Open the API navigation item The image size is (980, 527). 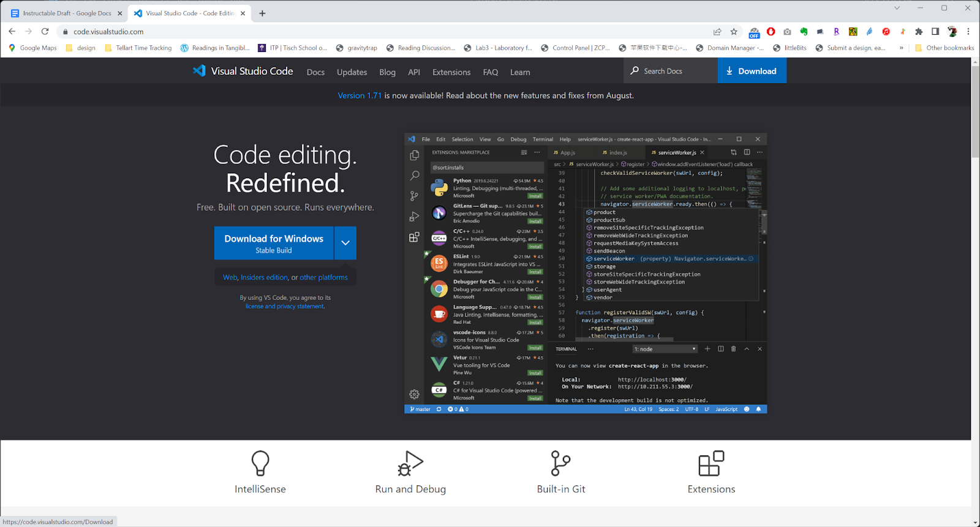[x=414, y=72]
